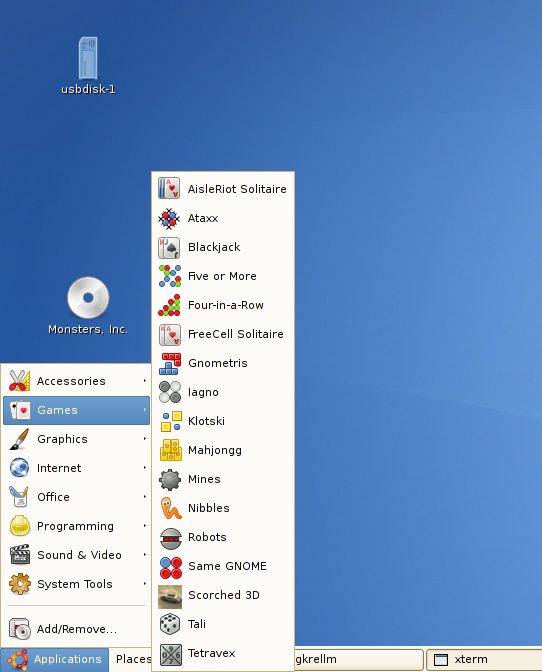Start the Mahjongg game
Image resolution: width=542 pixels, height=672 pixels.
(x=223, y=450)
